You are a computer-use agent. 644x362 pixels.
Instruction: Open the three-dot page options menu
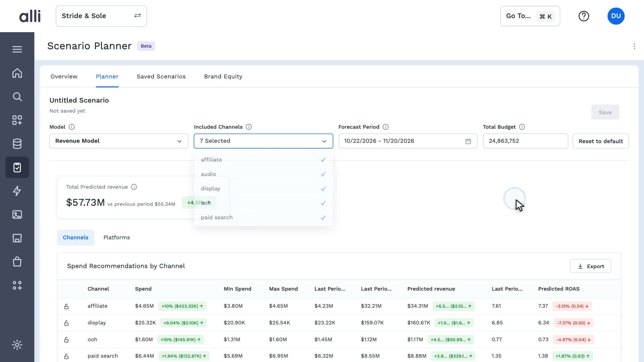(634, 46)
